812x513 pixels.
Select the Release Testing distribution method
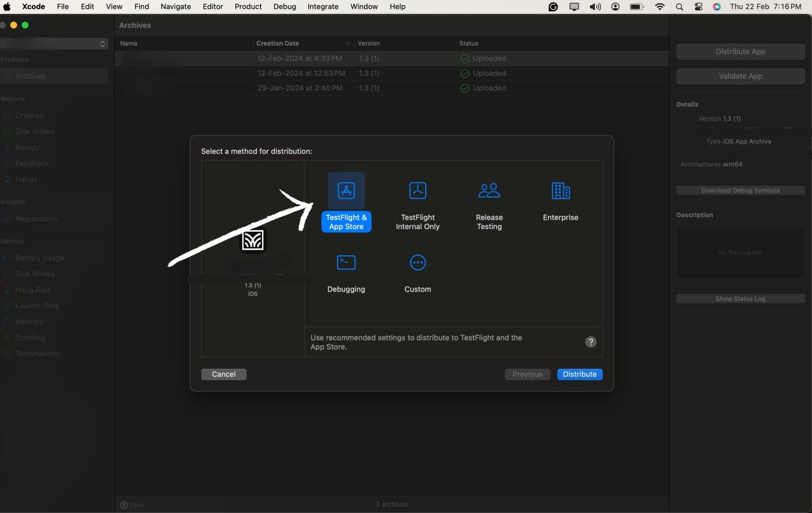pos(489,203)
